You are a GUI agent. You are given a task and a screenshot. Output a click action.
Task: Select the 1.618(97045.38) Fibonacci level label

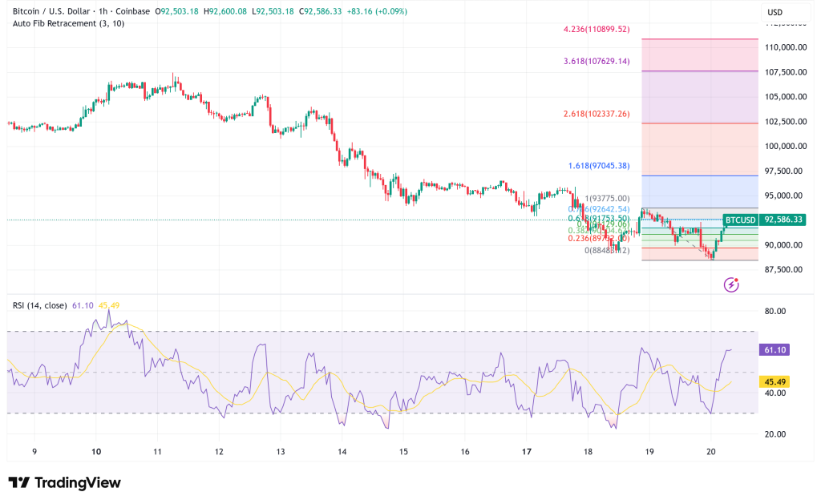[597, 164]
